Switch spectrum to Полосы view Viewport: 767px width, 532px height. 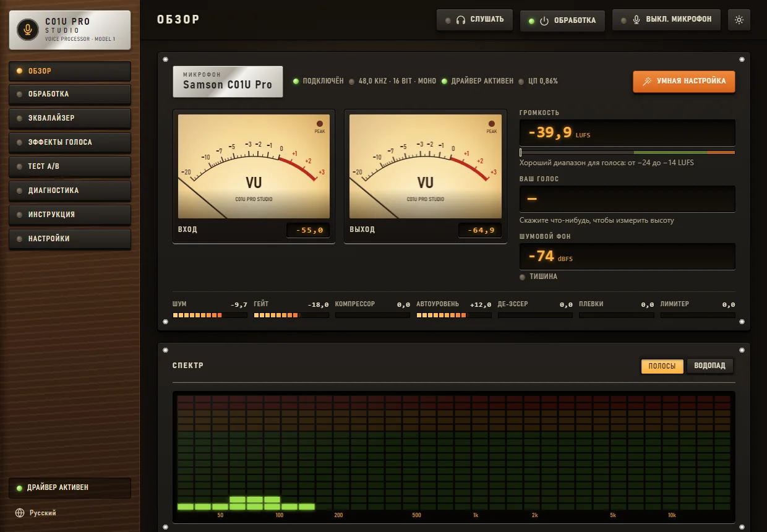662,366
